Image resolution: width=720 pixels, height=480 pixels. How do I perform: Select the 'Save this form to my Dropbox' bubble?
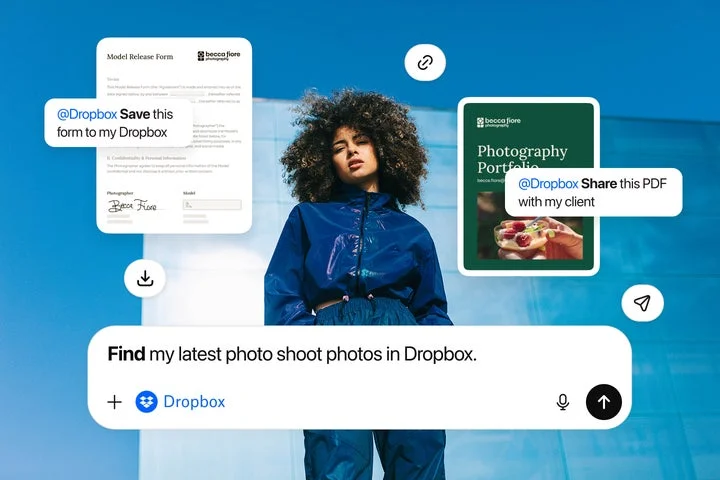coord(118,123)
